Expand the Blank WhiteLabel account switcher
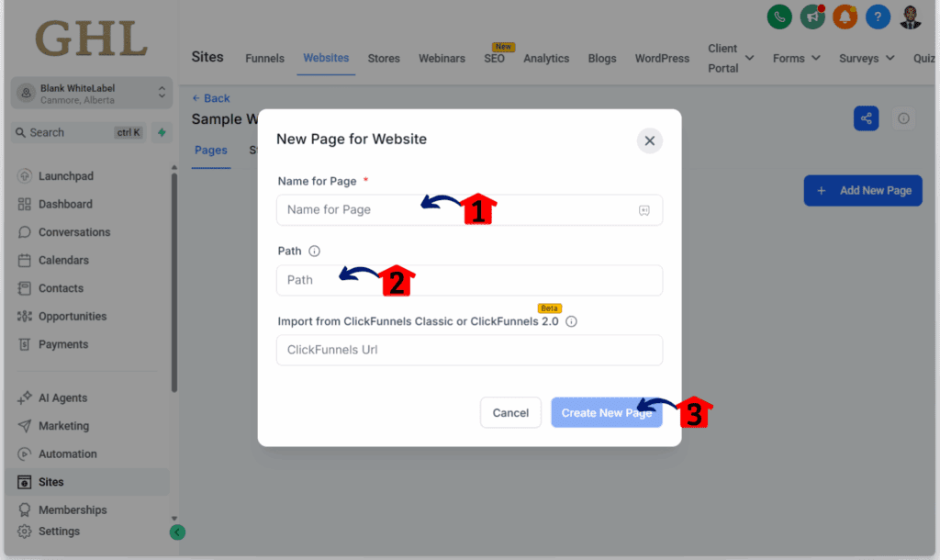 pos(92,93)
